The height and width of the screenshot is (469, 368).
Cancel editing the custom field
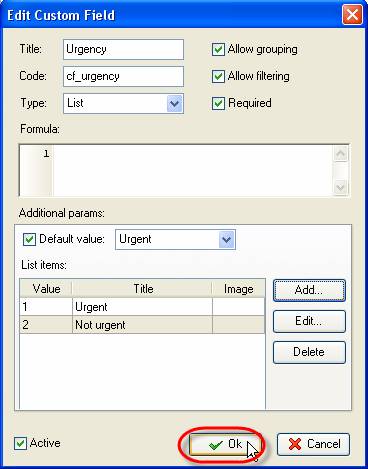[313, 444]
